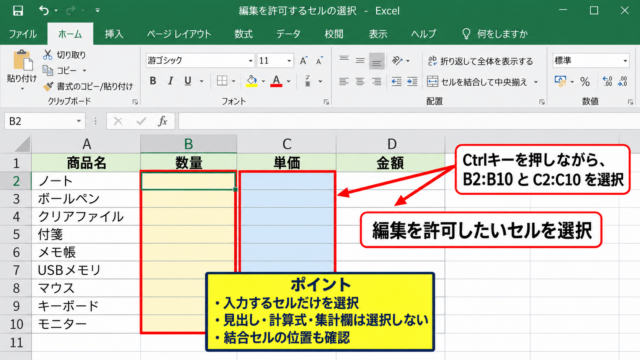The width and height of the screenshot is (640, 360).
Task: Click the Undo arrow icon
Action: (x=43, y=11)
